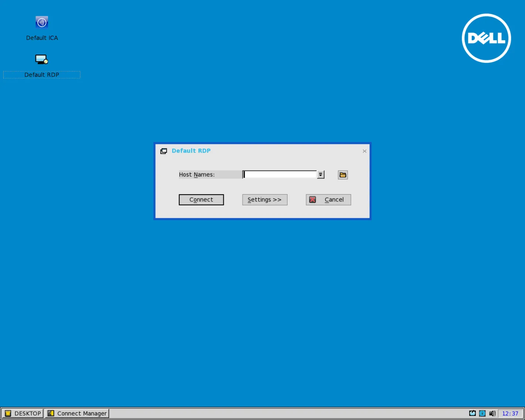Click the Connect button

point(201,200)
